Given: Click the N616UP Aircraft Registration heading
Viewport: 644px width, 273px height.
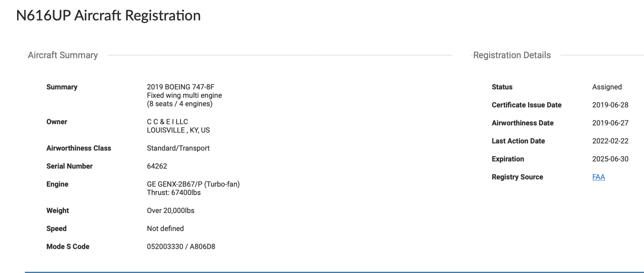Looking at the screenshot, I should click(108, 15).
